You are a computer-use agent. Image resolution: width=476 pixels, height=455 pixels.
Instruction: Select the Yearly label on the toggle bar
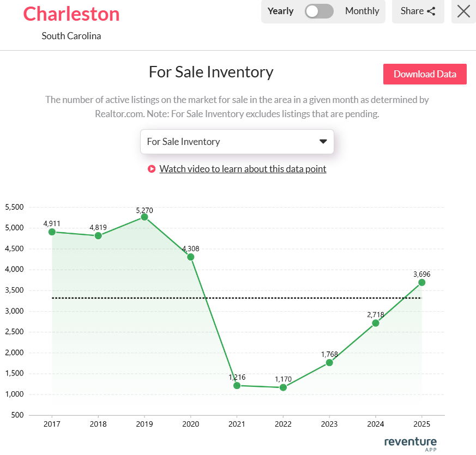point(280,11)
